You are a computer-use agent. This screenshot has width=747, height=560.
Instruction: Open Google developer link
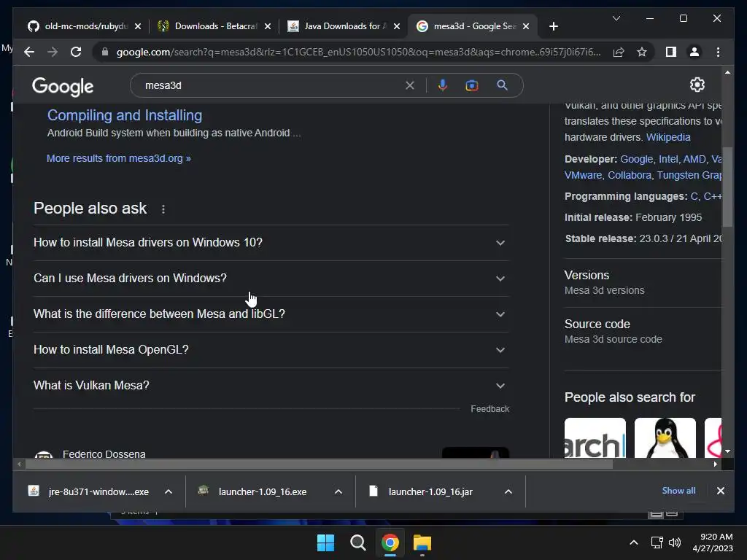pos(636,159)
